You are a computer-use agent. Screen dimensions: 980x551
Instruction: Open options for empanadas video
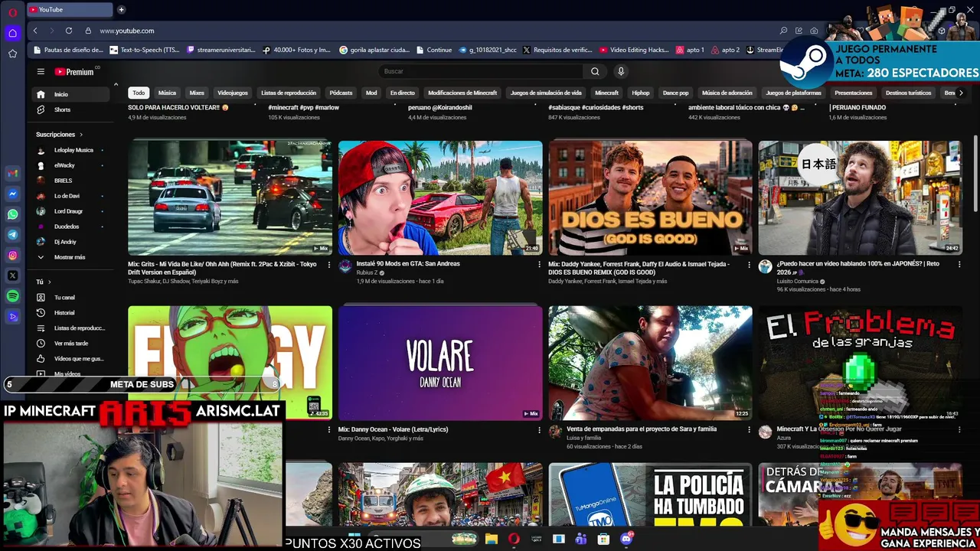click(x=750, y=430)
